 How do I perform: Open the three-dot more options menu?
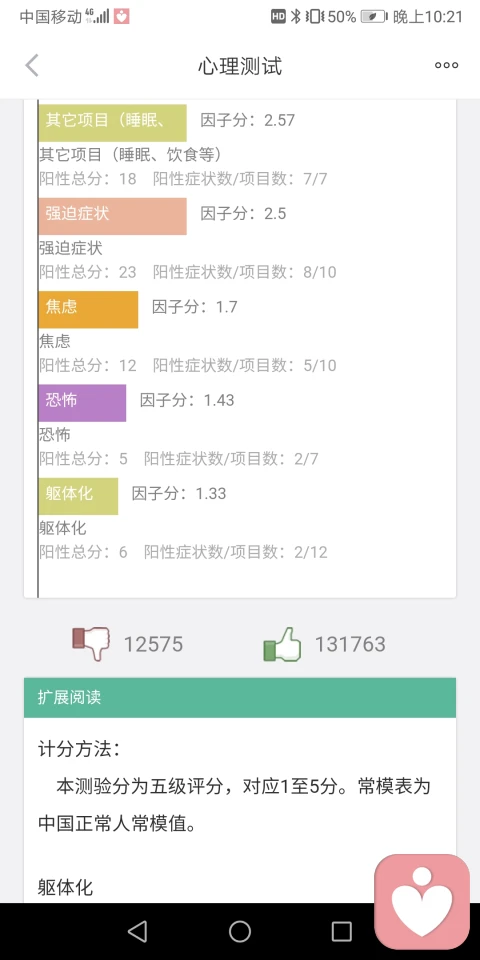tap(446, 66)
